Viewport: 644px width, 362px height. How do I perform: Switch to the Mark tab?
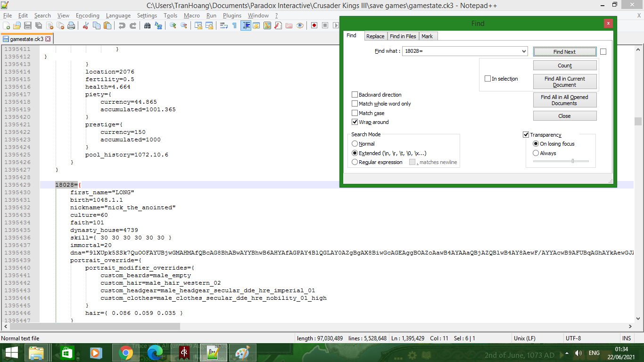pos(427,36)
